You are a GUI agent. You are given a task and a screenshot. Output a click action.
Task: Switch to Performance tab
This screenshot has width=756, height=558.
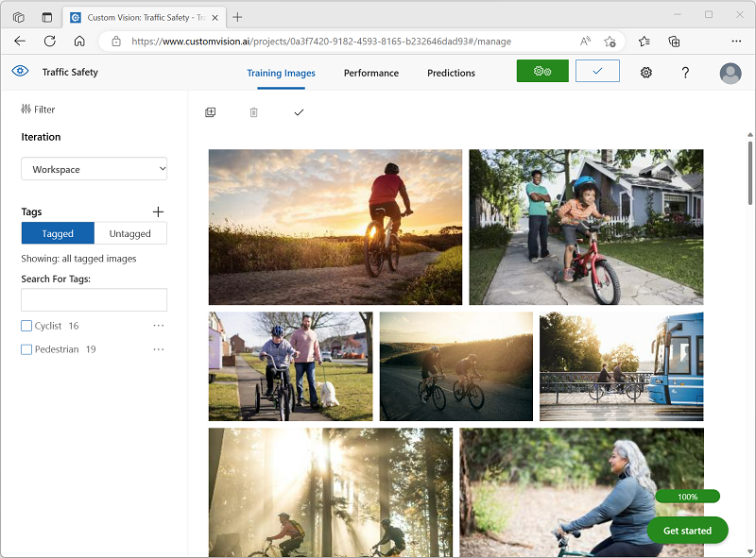coord(371,73)
